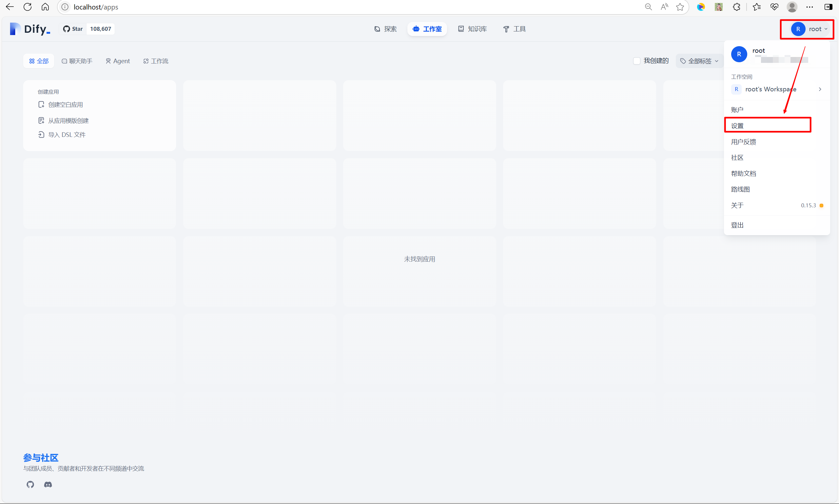Go to browser home page icon
The height and width of the screenshot is (504, 839).
(x=45, y=7)
